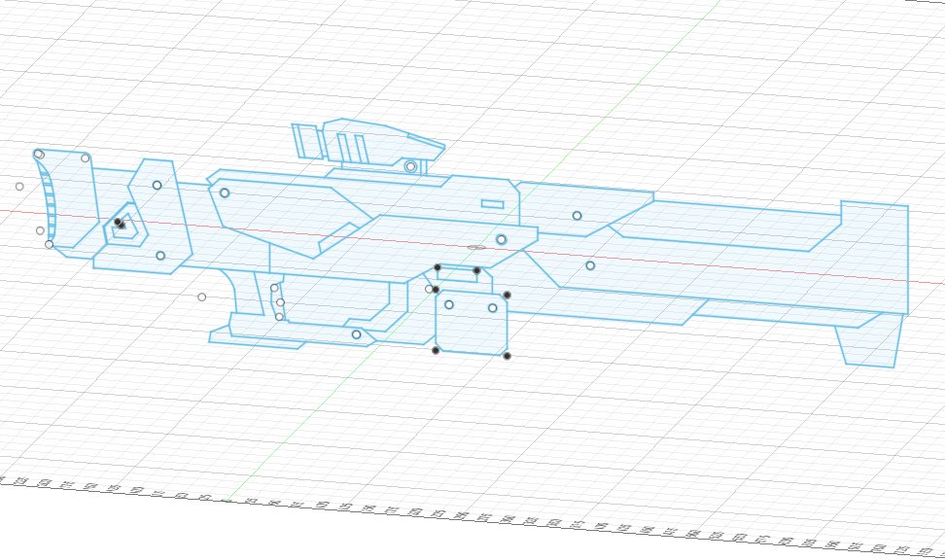Image resolution: width=945 pixels, height=560 pixels.
Task: Pick the sketch point in lower hexagonal stock plate
Action: pyautogui.click(x=160, y=256)
